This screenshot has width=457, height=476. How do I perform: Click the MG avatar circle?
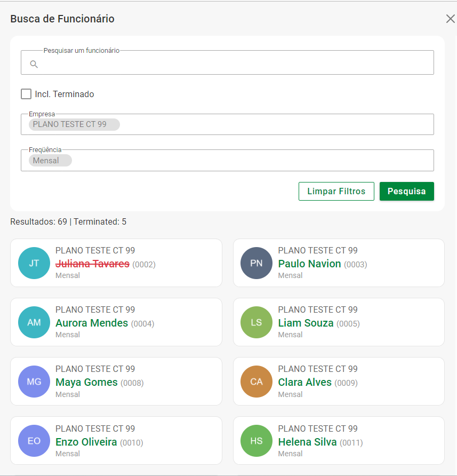34,382
